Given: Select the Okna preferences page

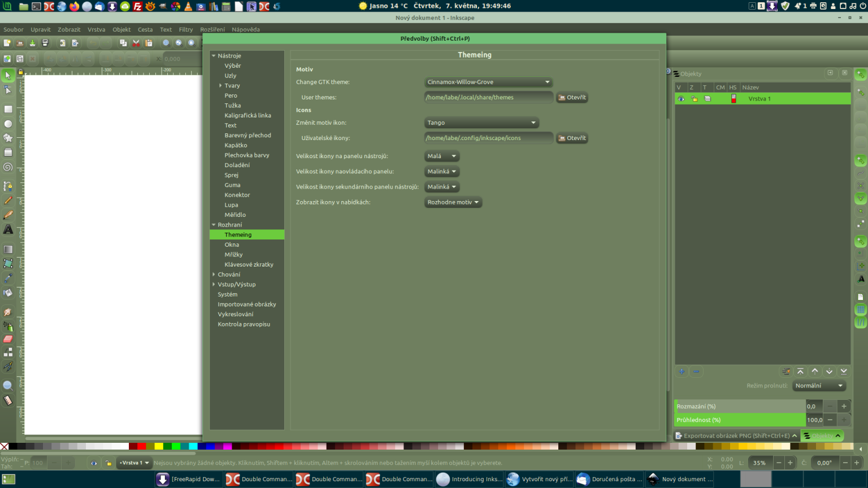Looking at the screenshot, I should click(232, 244).
